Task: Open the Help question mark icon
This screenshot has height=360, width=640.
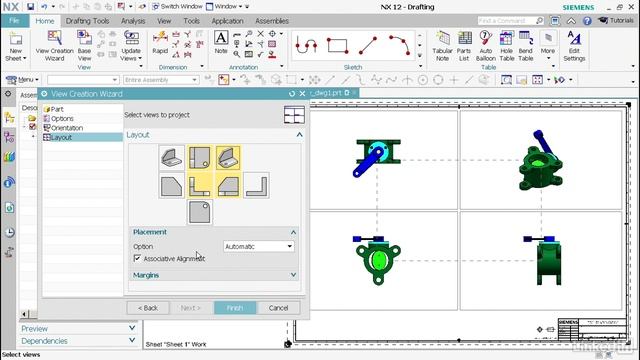Action: click(587, 20)
